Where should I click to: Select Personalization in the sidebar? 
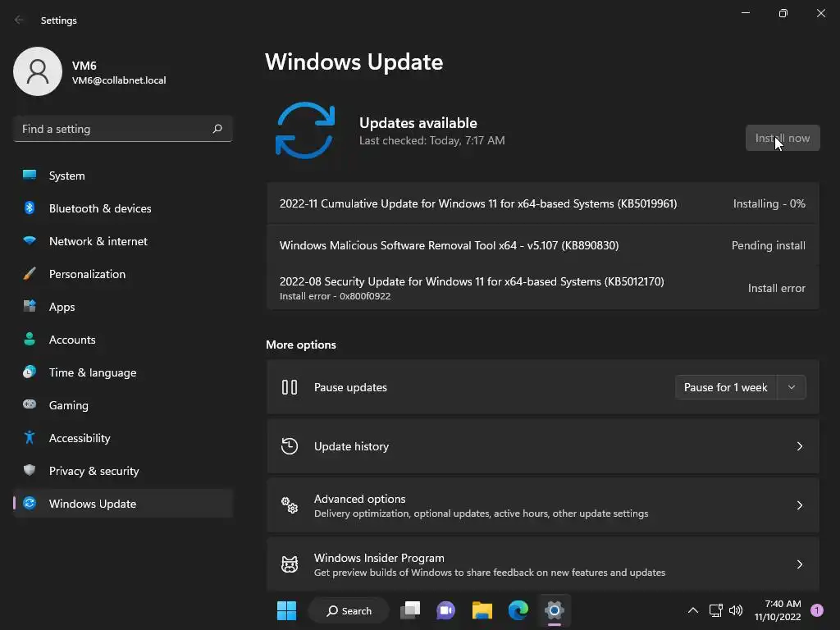[x=123, y=274]
